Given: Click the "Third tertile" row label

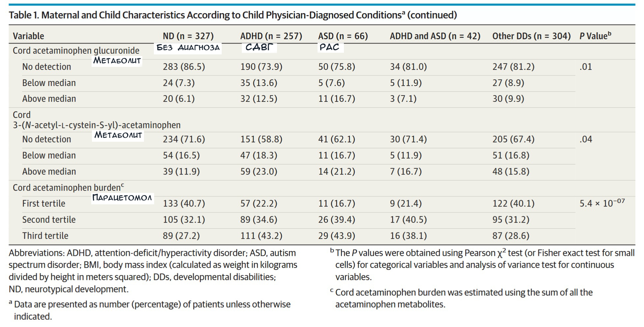Looking at the screenshot, I should click(x=45, y=236).
